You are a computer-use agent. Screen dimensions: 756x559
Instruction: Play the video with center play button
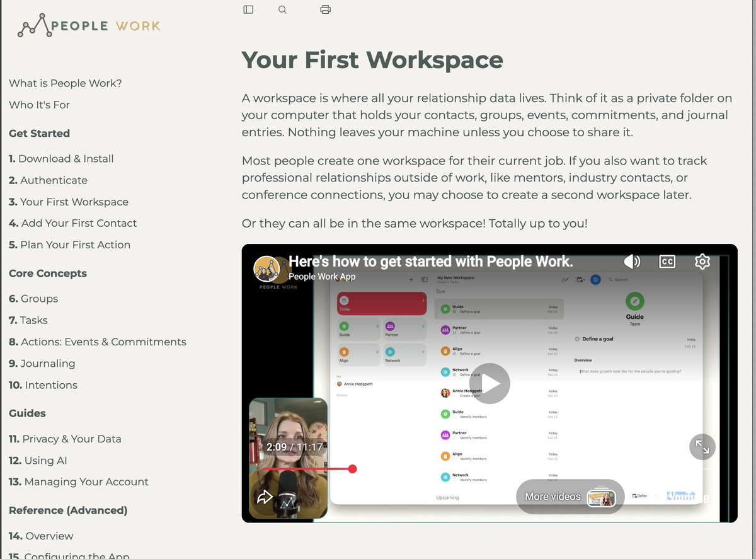click(x=490, y=383)
